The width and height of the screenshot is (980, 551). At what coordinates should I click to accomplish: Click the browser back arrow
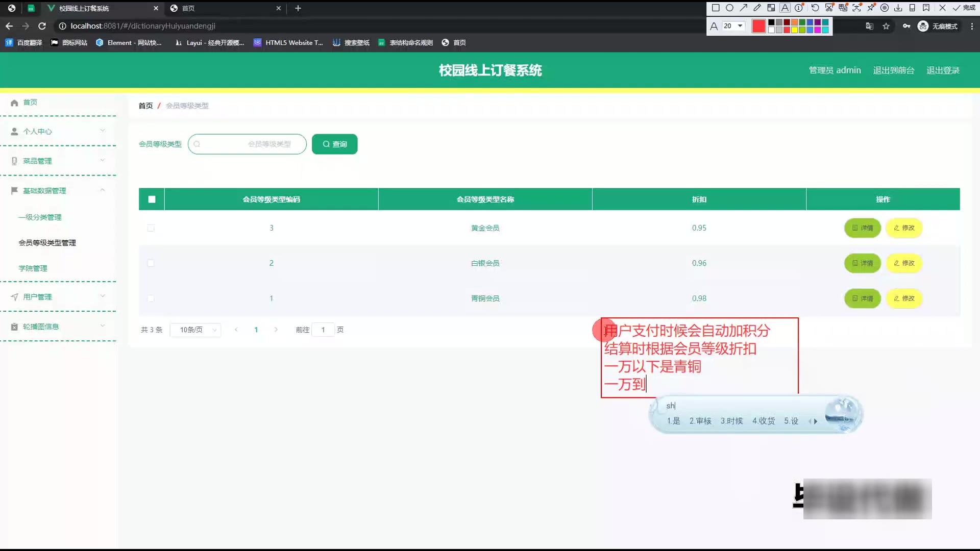click(9, 26)
